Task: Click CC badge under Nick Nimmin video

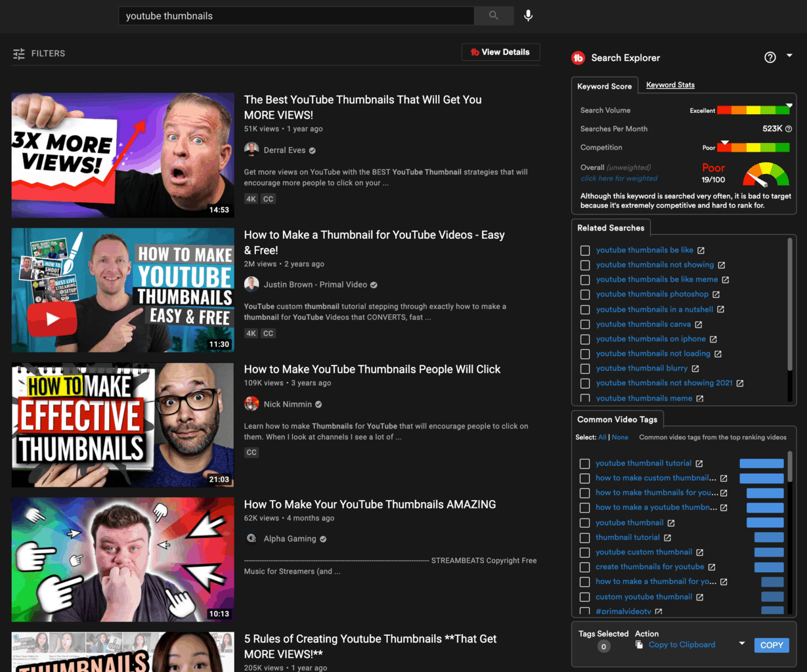Action: [251, 453]
